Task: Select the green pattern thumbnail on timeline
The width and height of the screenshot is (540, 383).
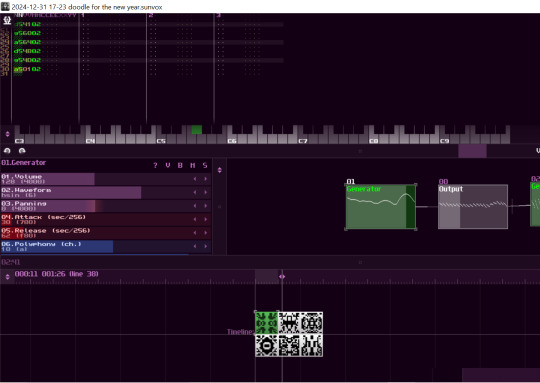Action: pos(267,322)
